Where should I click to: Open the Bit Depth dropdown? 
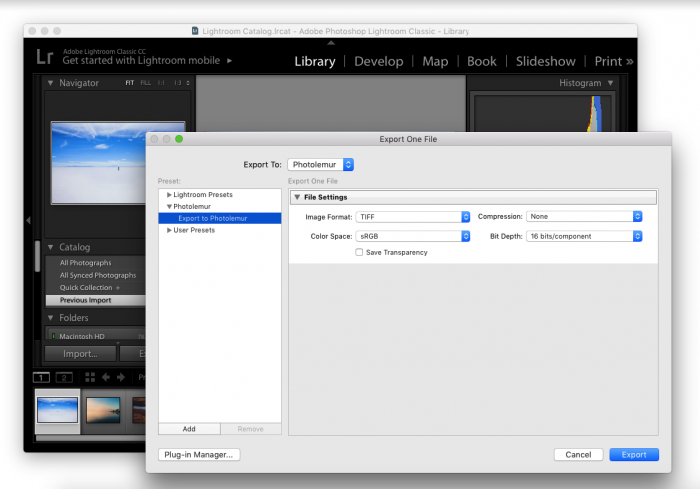(584, 236)
